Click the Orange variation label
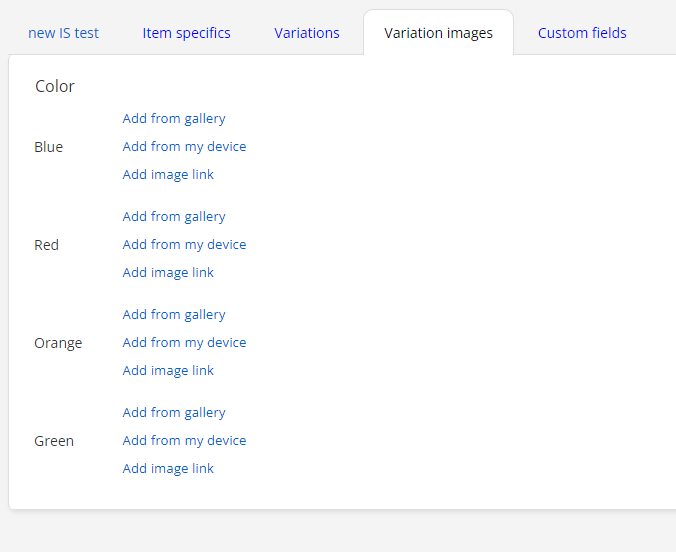The height and width of the screenshot is (552, 676). point(58,343)
